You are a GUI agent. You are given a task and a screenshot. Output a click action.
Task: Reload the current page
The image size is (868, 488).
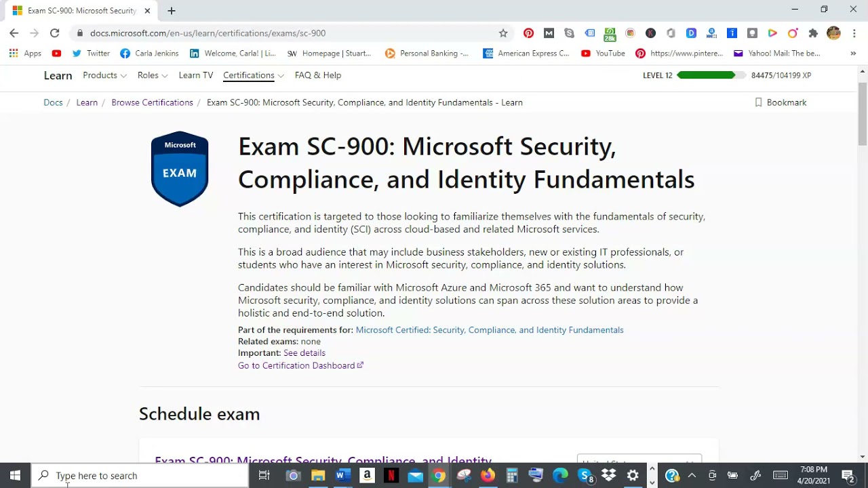tap(55, 33)
